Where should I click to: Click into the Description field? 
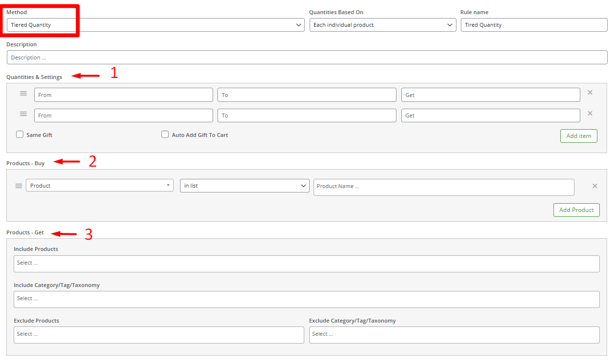(307, 57)
